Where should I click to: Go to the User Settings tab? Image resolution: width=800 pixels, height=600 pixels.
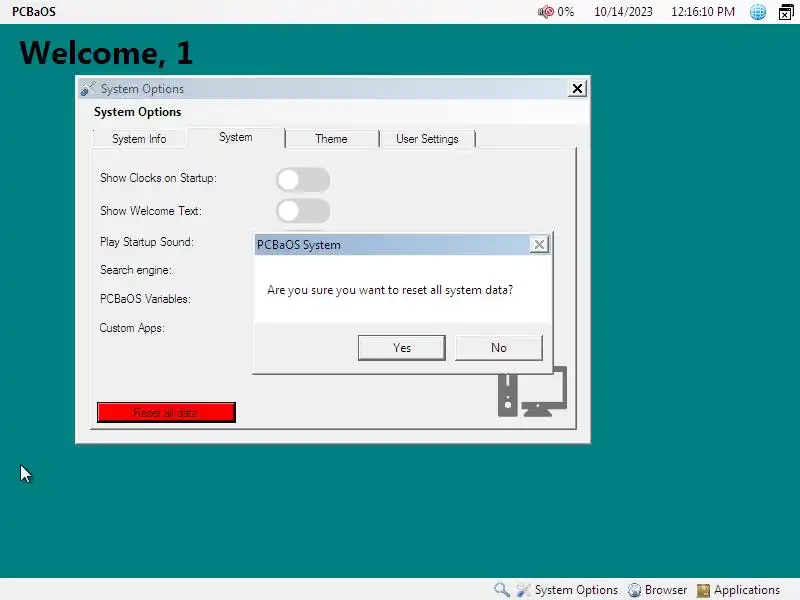428,139
